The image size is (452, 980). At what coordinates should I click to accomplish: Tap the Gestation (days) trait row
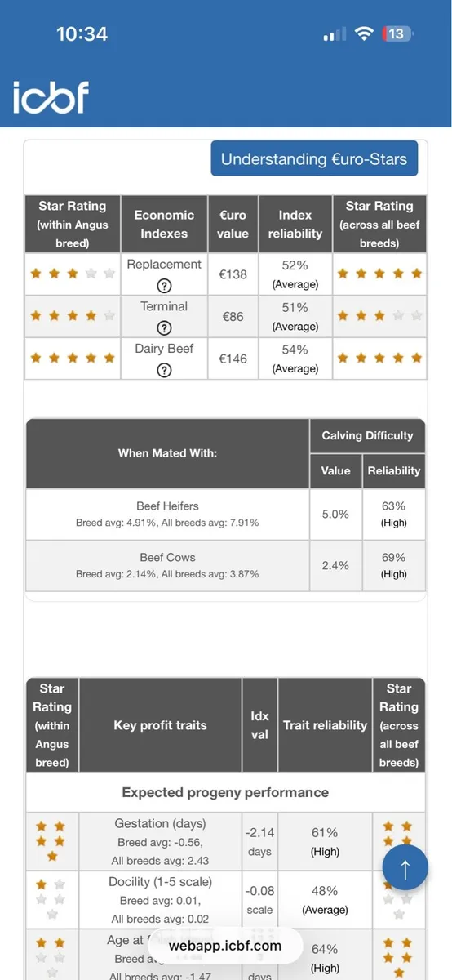pyautogui.click(x=226, y=842)
